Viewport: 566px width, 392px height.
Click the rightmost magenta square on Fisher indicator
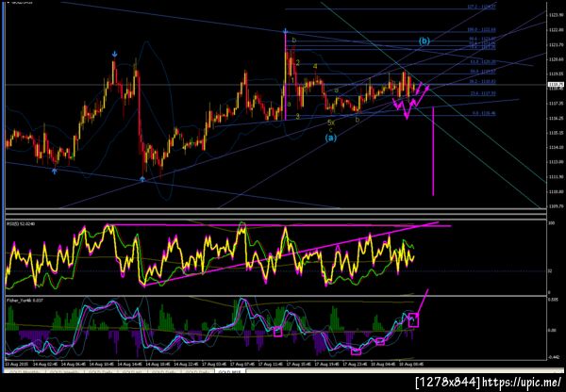(x=413, y=319)
